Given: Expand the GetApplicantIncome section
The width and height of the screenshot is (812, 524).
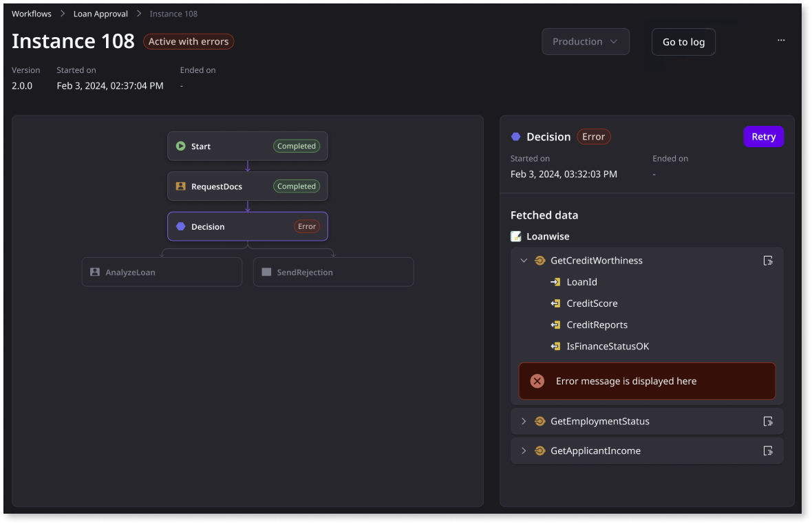Looking at the screenshot, I should tap(524, 451).
